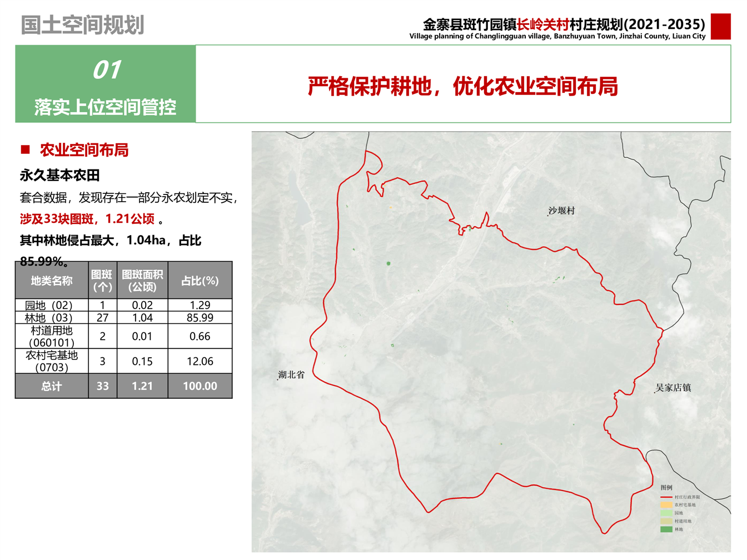Select the 图斑面积(公顷) column header

(x=142, y=281)
